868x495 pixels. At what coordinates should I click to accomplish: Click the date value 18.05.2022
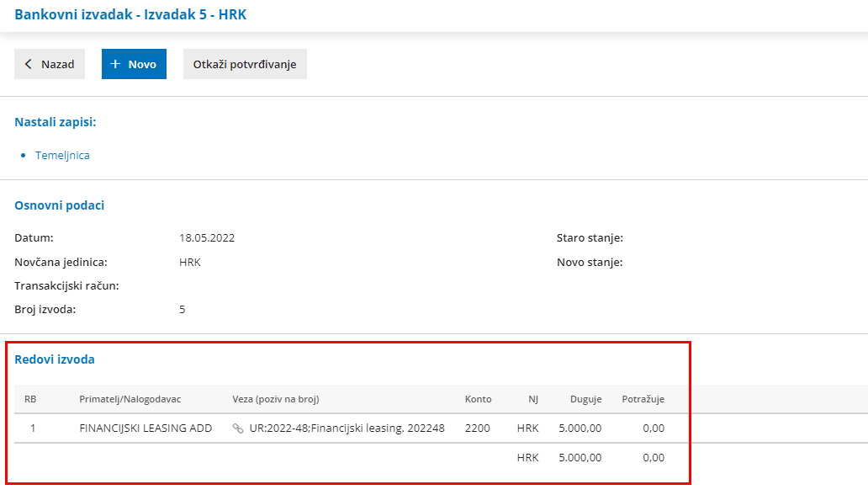(207, 238)
